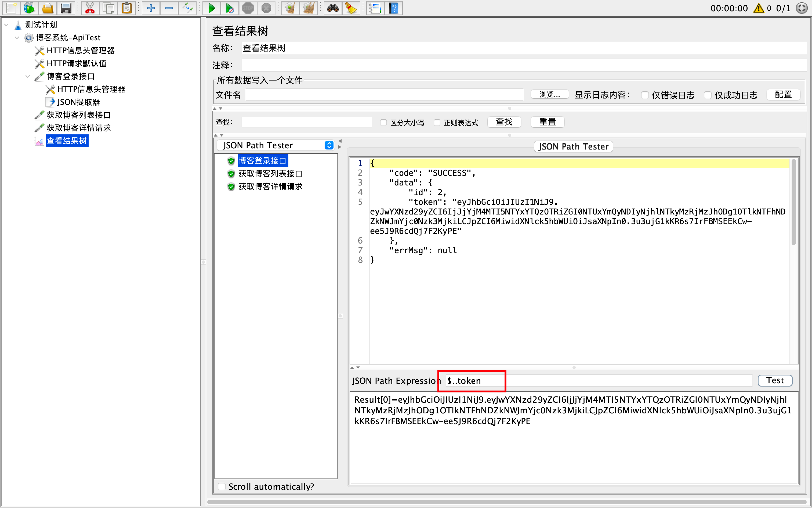This screenshot has height=508, width=812.
Task: Click "errMsg": null line in JSON response
Action: pos(423,250)
